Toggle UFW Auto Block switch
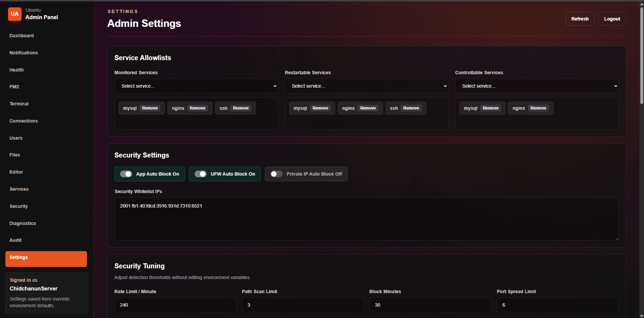The width and height of the screenshot is (644, 318). click(x=201, y=174)
